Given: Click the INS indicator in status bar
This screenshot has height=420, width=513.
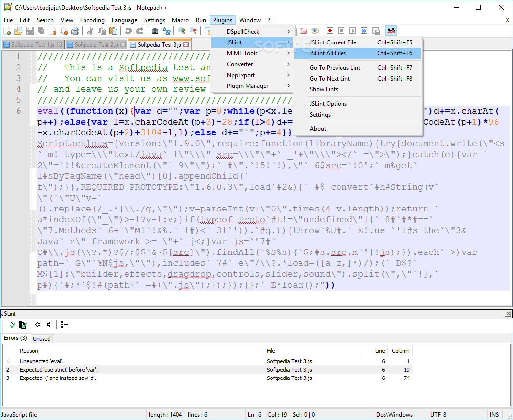Looking at the screenshot, I should [x=494, y=415].
